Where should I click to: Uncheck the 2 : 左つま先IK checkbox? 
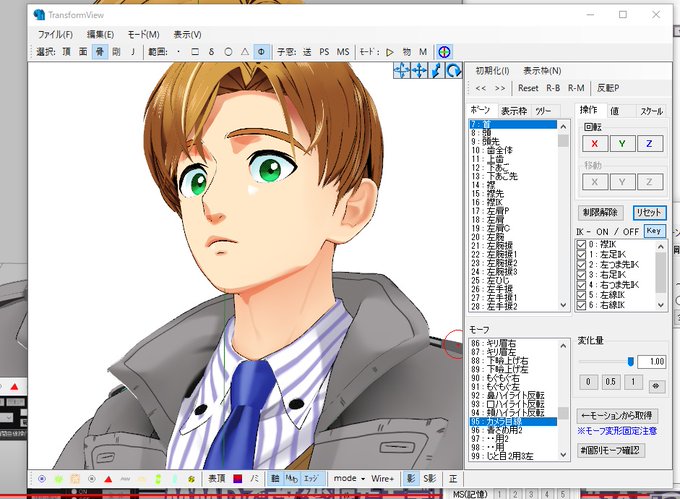(581, 265)
